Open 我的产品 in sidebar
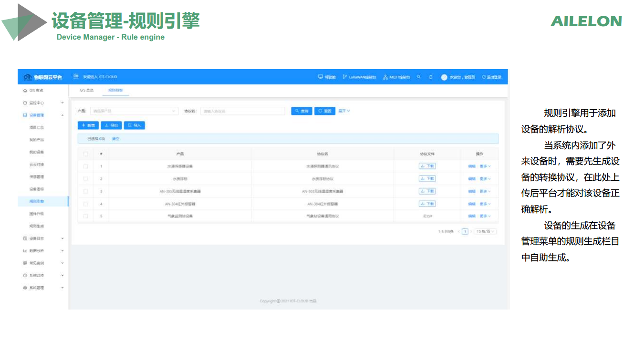 pyautogui.click(x=37, y=140)
